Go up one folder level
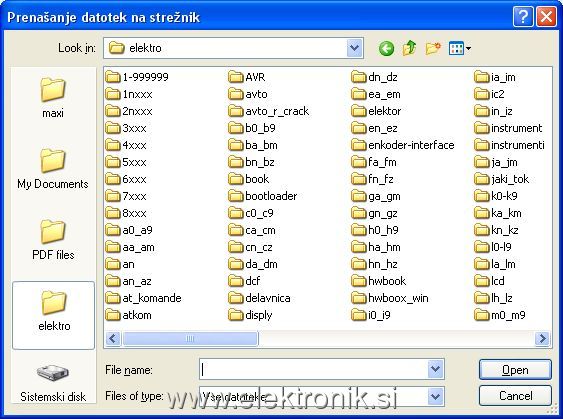This screenshot has width=563, height=419. tap(409, 48)
